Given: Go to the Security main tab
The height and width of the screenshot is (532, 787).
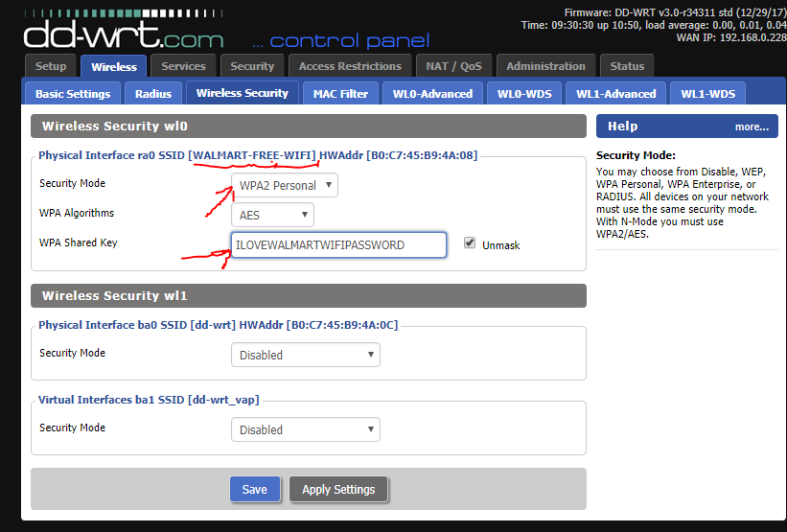Looking at the screenshot, I should click(x=252, y=66).
